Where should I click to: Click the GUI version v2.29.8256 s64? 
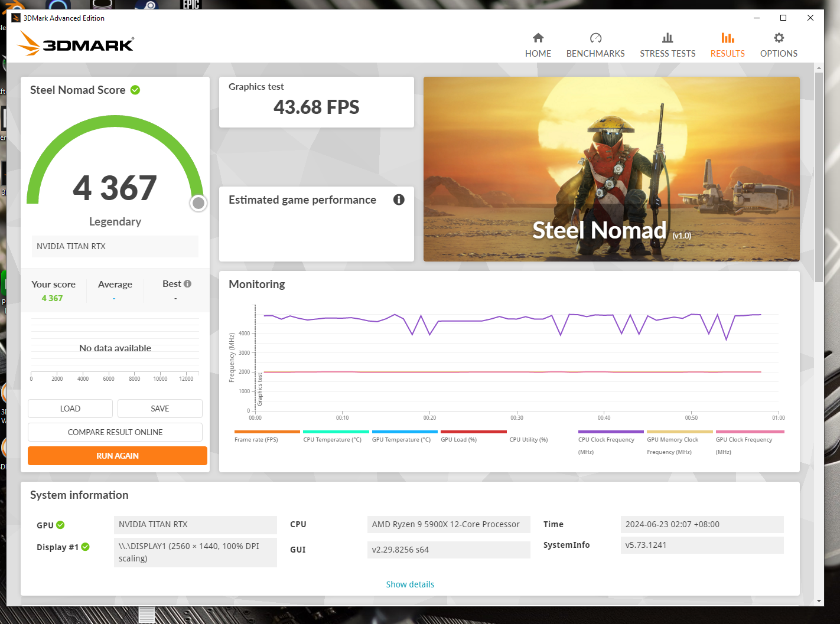pyautogui.click(x=448, y=550)
